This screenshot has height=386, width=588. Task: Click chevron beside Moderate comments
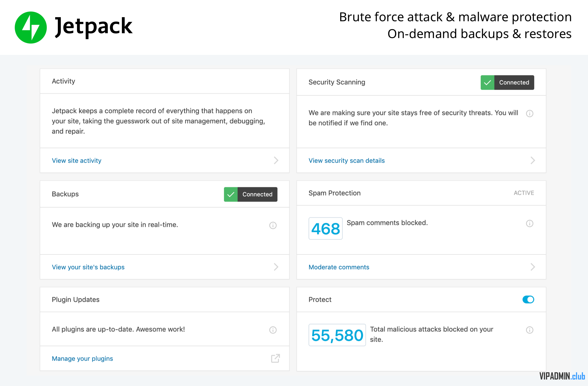[533, 267]
